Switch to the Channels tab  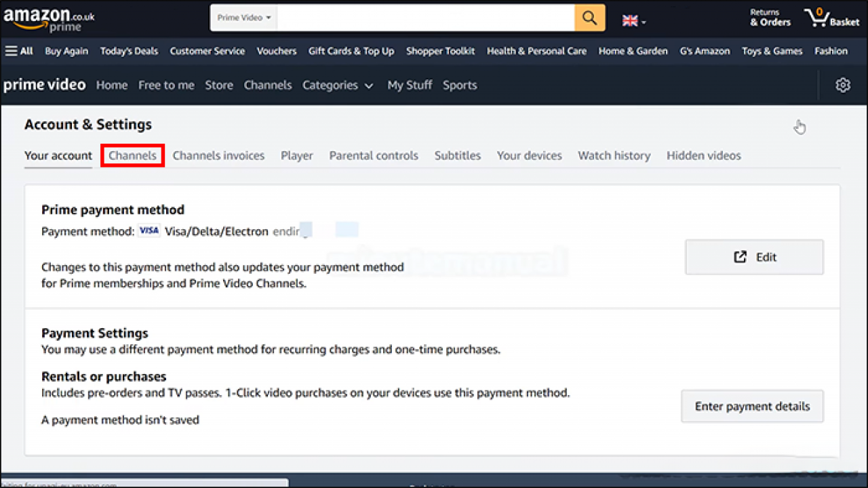(x=132, y=155)
